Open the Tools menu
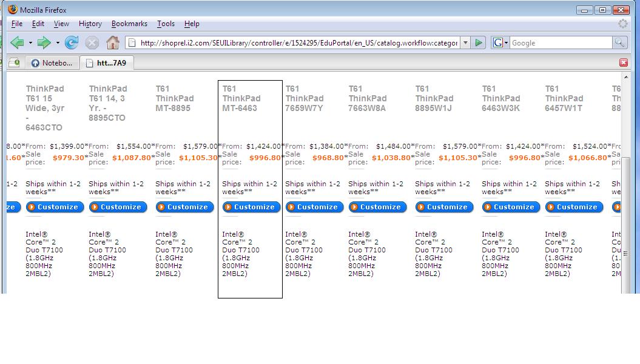 (166, 24)
